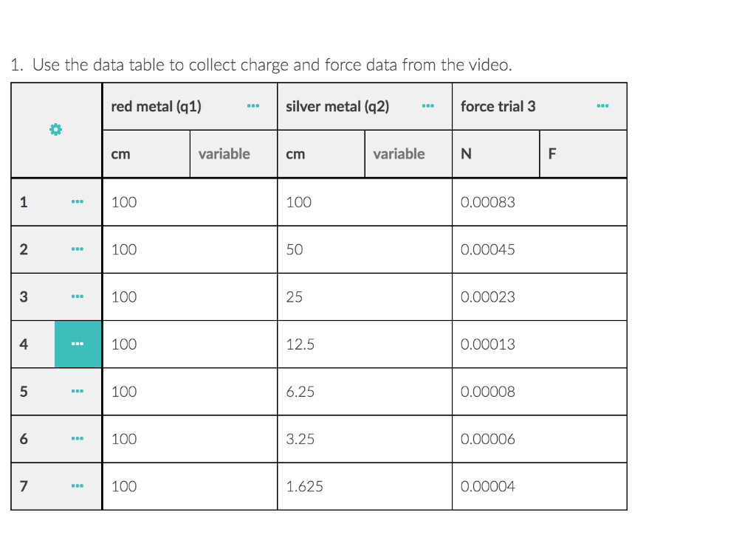This screenshot has height=540, width=756.
Task: Click the highlighted ellipsis on row 4
Action: [x=78, y=344]
